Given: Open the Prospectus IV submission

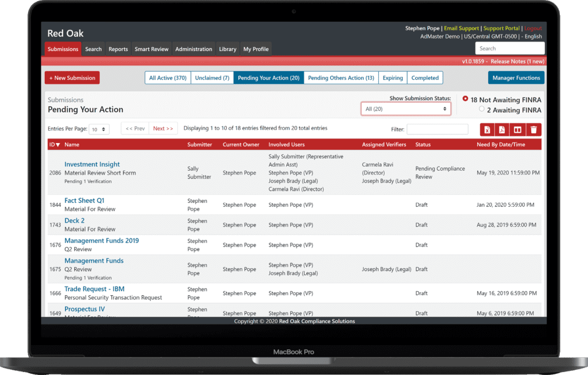Looking at the screenshot, I should (85, 309).
